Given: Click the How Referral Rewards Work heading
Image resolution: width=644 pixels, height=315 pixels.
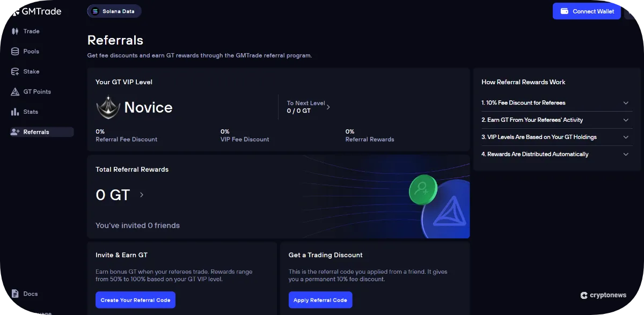Looking at the screenshot, I should point(523,82).
